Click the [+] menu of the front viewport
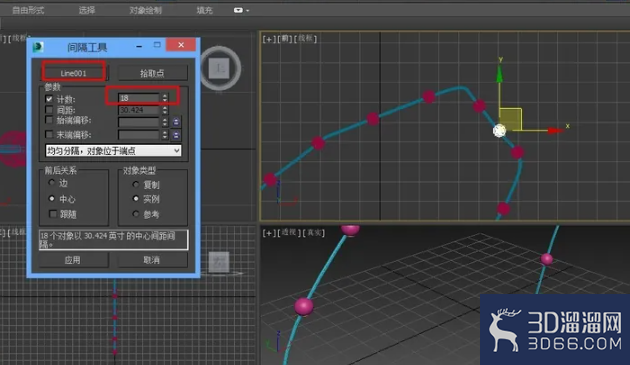Screen dimensions: 630x365 click(269, 39)
